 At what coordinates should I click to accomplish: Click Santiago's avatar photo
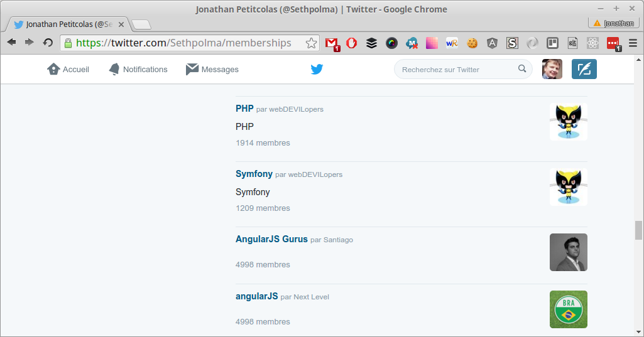pyautogui.click(x=569, y=252)
